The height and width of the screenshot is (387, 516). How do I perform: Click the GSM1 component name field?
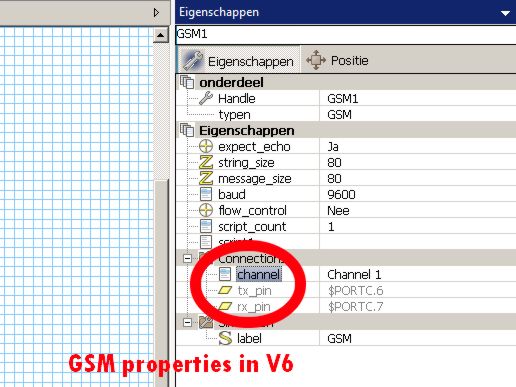point(346,34)
